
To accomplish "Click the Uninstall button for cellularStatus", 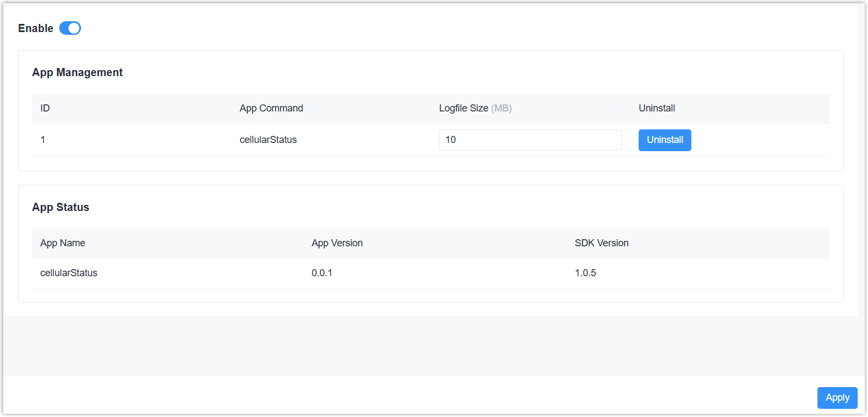I will 664,140.
